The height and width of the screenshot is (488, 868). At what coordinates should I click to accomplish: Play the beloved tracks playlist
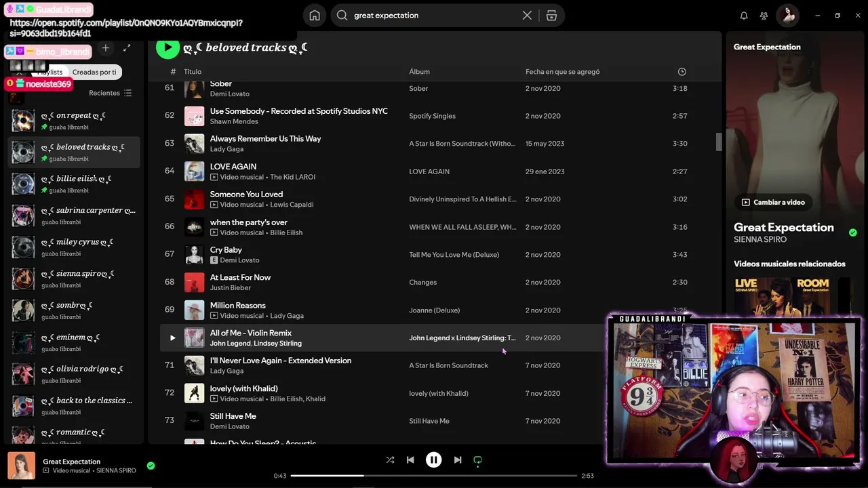(x=167, y=47)
